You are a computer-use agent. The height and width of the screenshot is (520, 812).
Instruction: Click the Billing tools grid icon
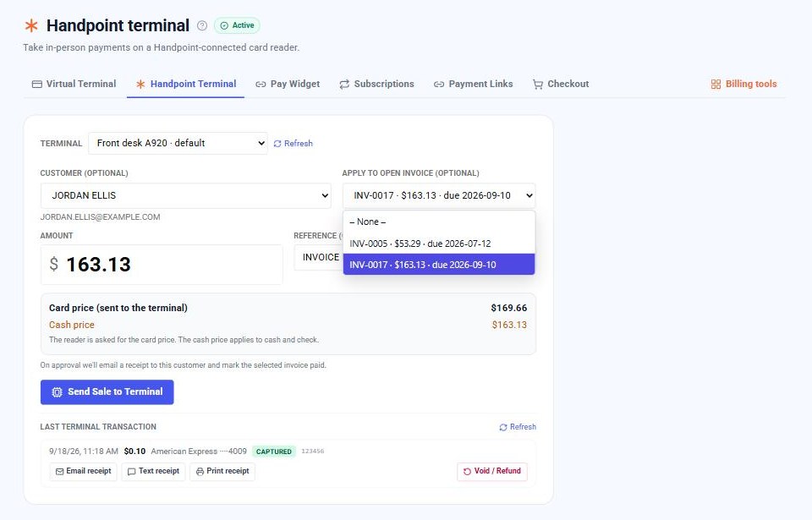[716, 84]
